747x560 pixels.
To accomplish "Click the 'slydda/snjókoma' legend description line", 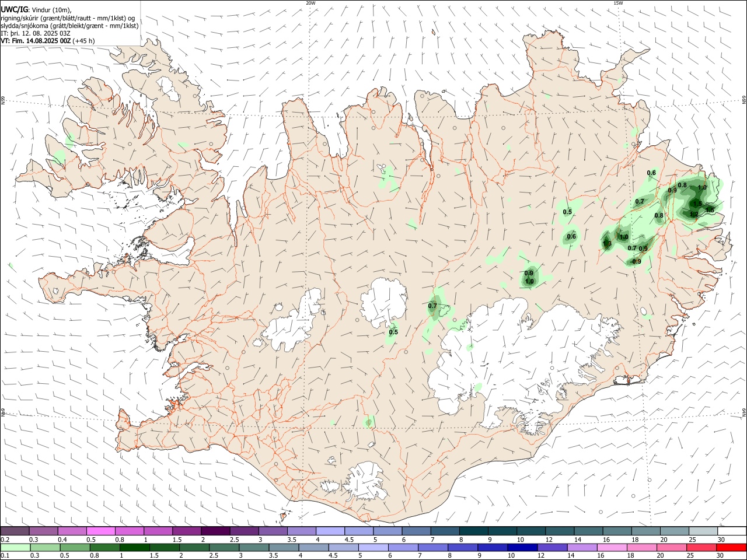I will (70, 26).
